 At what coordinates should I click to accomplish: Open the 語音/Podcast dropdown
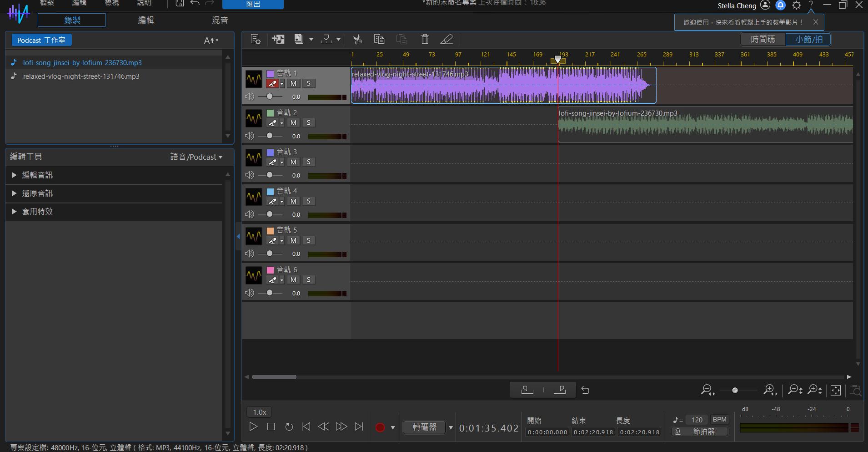point(196,157)
